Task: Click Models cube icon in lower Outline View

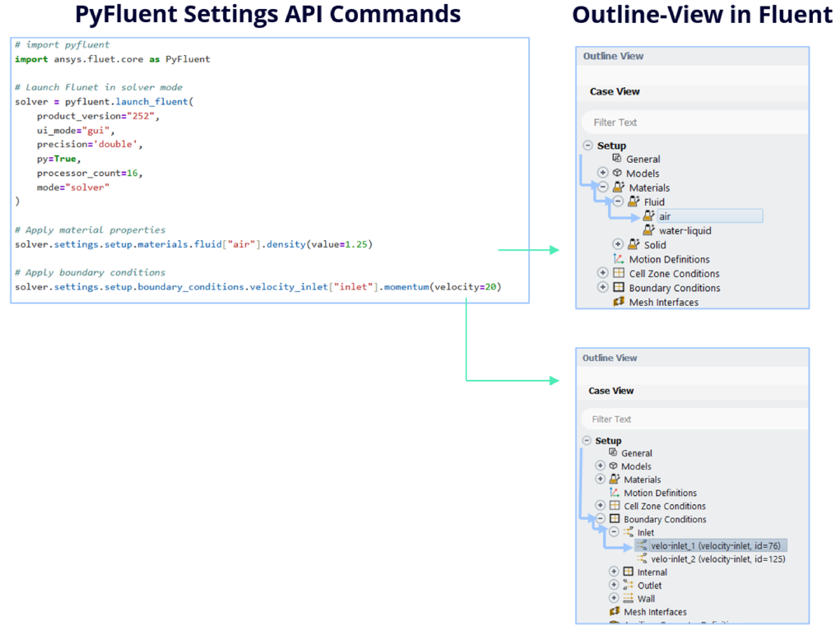Action: (613, 465)
